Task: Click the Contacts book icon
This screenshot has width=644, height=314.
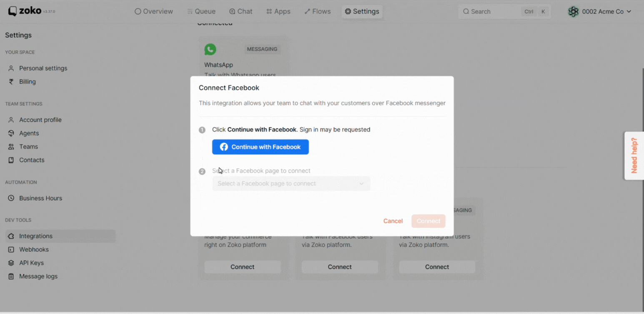Action: [x=11, y=160]
